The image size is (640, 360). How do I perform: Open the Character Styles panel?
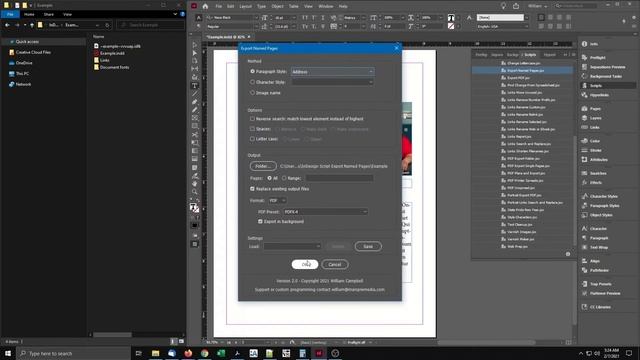tap(604, 196)
